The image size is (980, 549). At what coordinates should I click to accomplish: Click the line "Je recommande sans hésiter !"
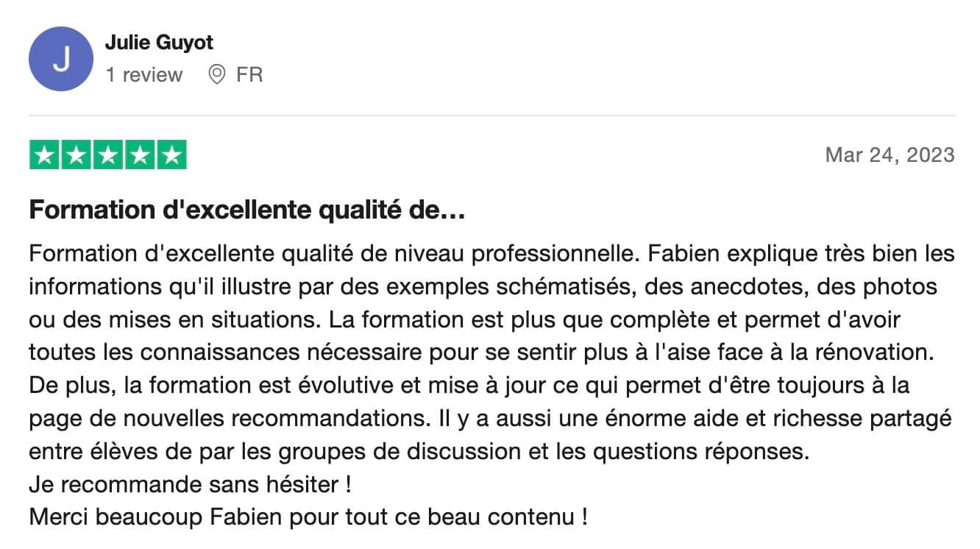(x=190, y=484)
